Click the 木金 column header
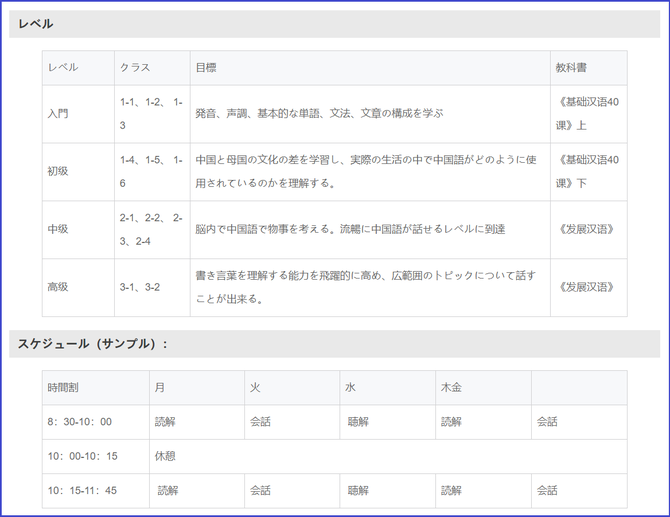The width and height of the screenshot is (670, 517). point(483,388)
